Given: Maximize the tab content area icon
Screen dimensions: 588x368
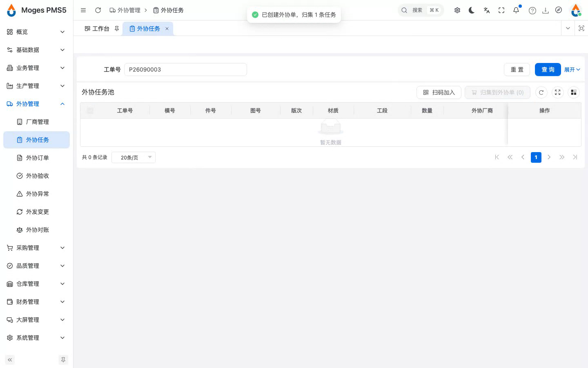Looking at the screenshot, I should [x=581, y=28].
